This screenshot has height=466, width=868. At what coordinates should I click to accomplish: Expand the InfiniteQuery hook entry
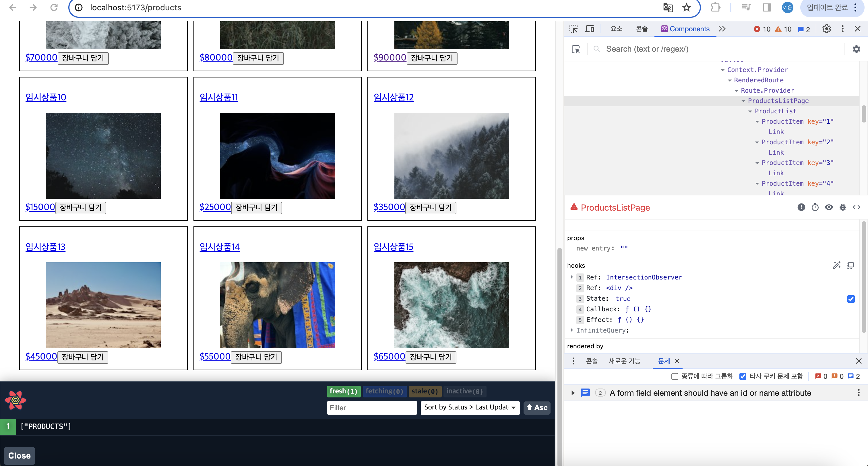(x=572, y=330)
